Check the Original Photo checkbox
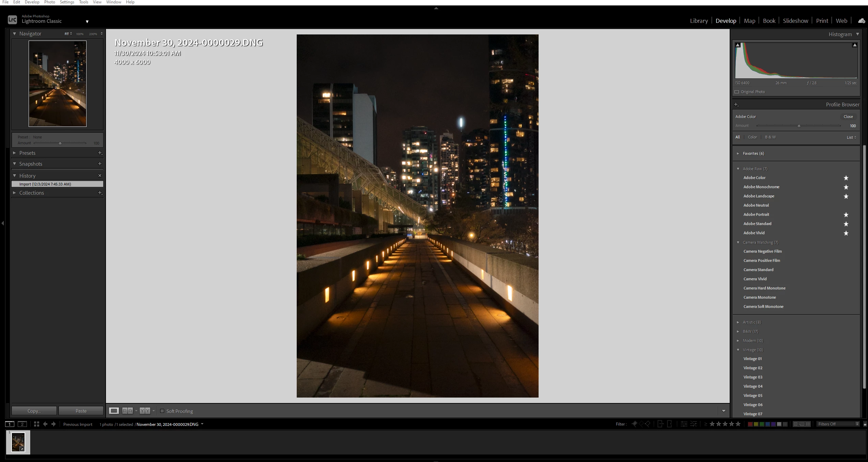This screenshot has width=868, height=462. 737,92
